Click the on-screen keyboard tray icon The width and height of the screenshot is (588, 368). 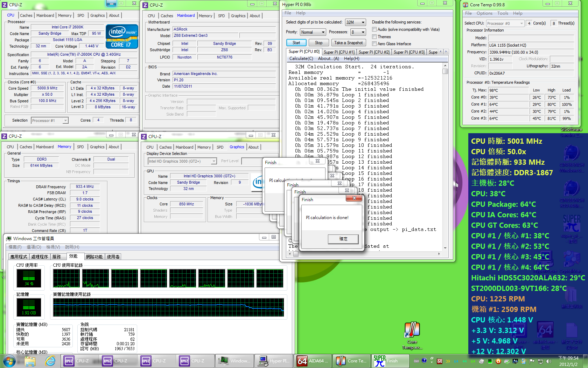pyautogui.click(x=416, y=361)
